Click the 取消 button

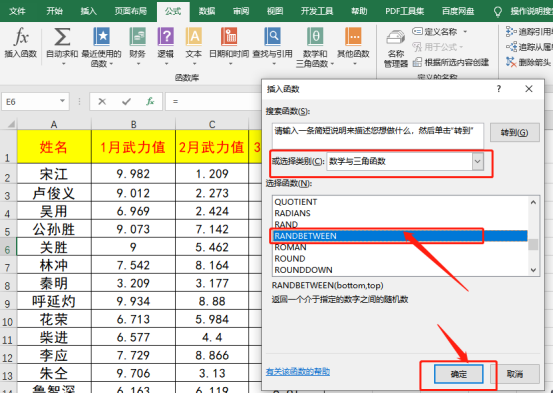tap(515, 374)
